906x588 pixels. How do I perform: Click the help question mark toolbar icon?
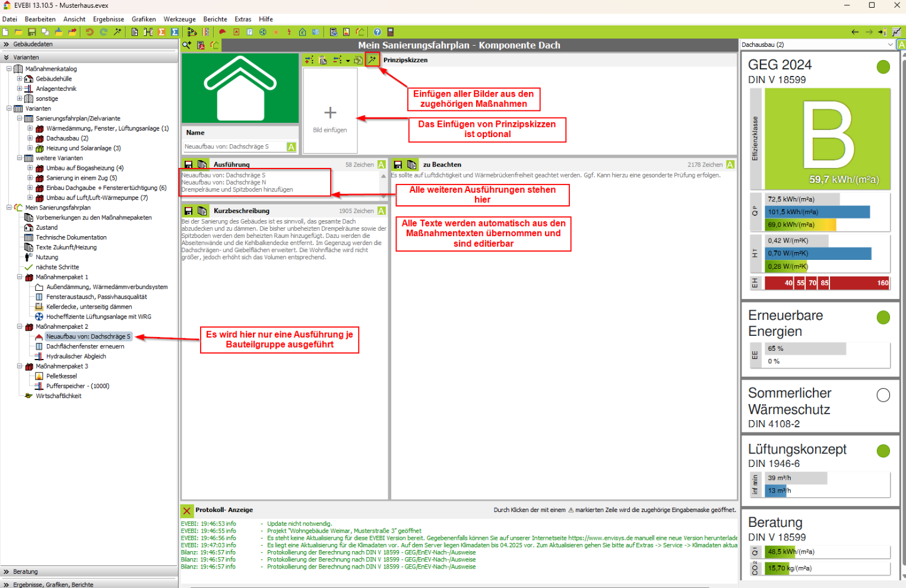[x=377, y=32]
